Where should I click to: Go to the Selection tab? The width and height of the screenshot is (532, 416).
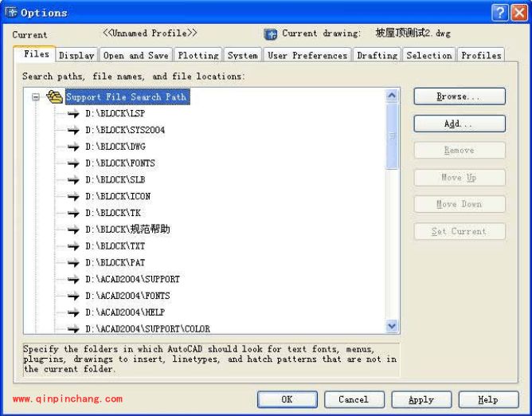(428, 55)
